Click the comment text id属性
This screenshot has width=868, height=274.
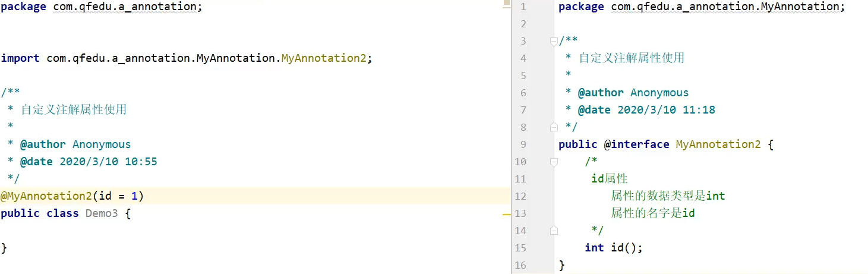click(x=610, y=179)
